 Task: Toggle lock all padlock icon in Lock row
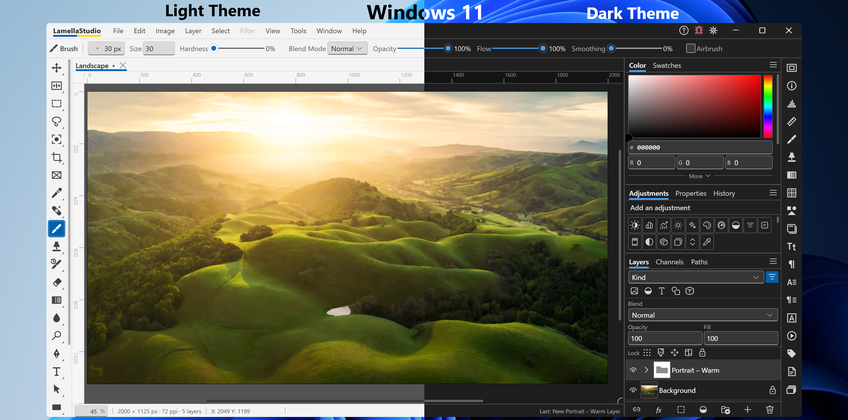702,353
